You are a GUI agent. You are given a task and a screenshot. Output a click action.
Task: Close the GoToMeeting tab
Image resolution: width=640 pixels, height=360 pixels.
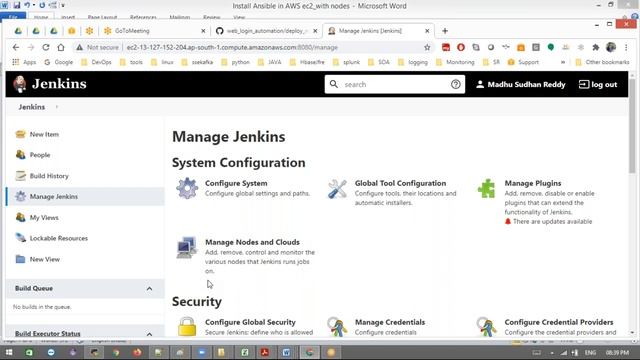pyautogui.click(x=203, y=31)
